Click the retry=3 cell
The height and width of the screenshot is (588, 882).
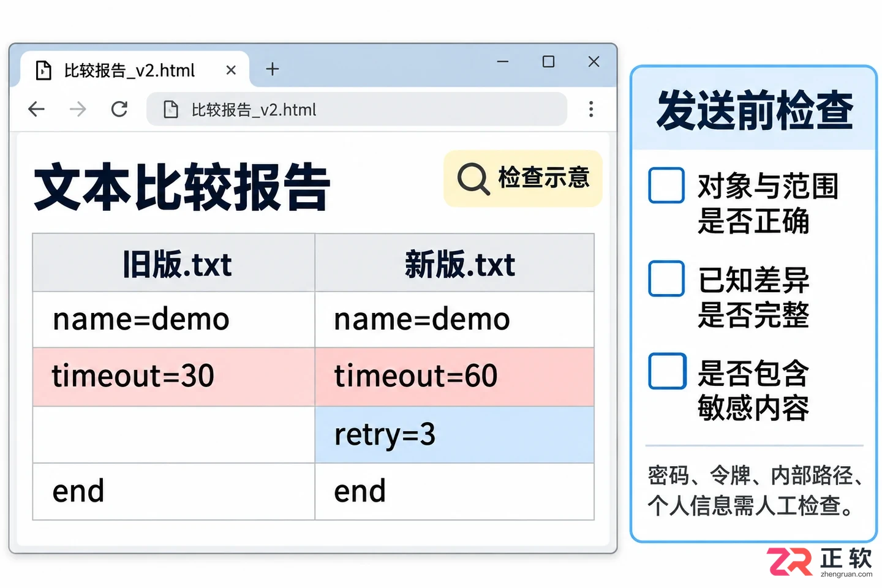[454, 435]
